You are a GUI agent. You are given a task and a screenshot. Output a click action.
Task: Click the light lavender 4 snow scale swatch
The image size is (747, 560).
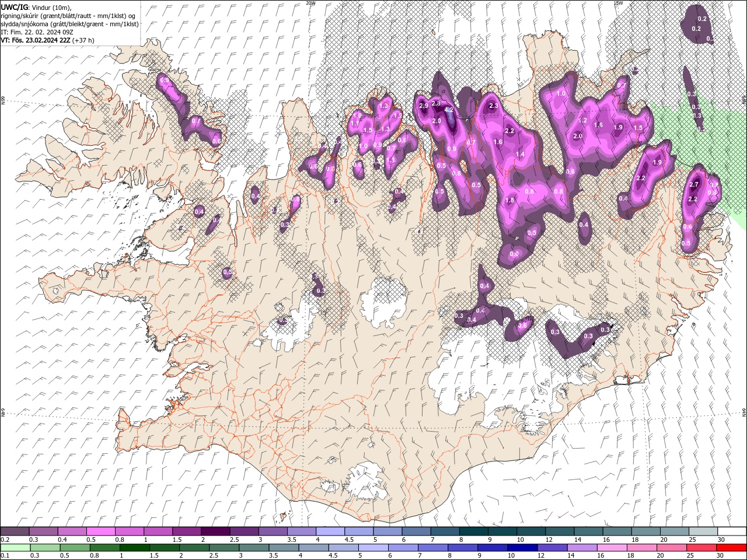pyautogui.click(x=329, y=531)
